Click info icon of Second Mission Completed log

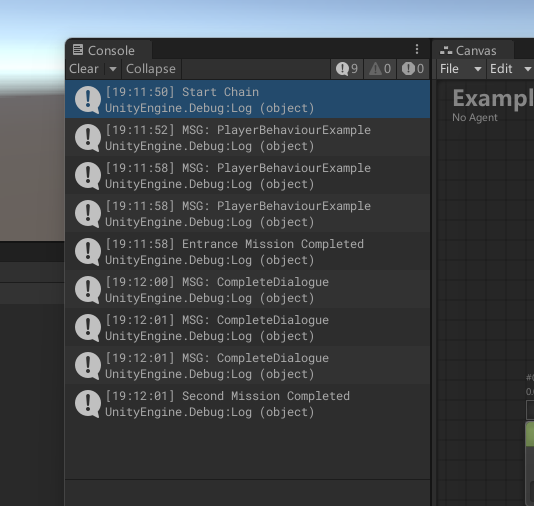88,404
